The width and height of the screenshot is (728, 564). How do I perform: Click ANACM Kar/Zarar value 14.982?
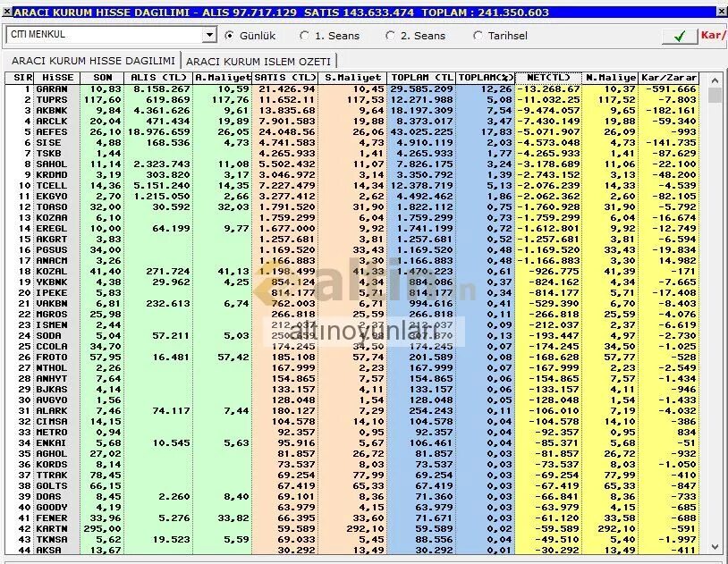click(x=677, y=260)
